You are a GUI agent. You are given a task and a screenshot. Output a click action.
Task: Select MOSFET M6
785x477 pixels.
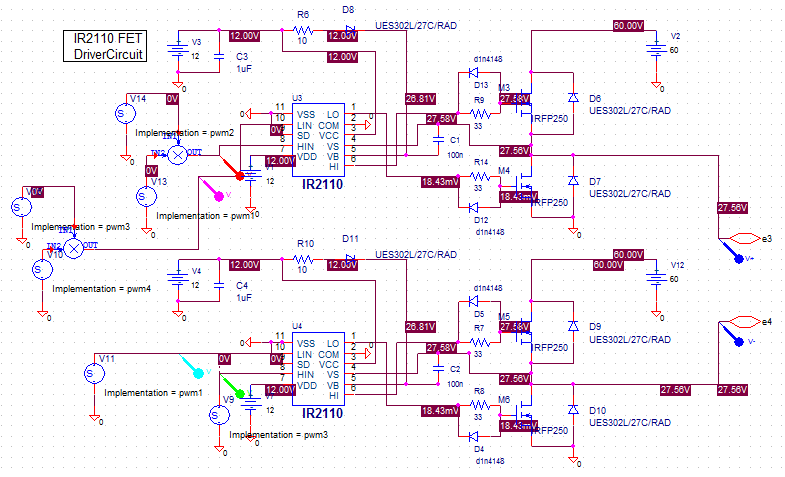pyautogui.click(x=525, y=416)
